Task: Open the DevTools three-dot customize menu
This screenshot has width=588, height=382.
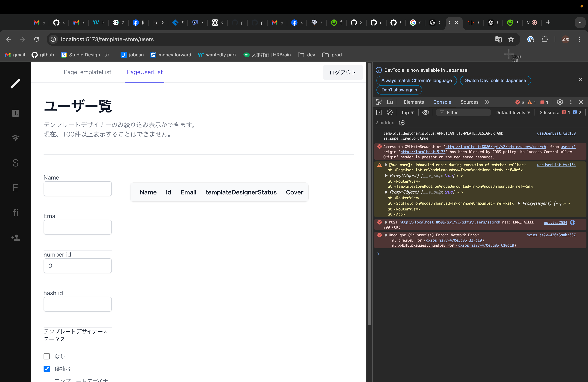Action: (571, 102)
